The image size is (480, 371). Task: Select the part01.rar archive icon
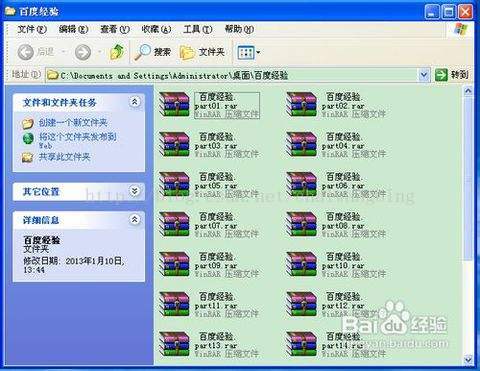[x=174, y=104]
